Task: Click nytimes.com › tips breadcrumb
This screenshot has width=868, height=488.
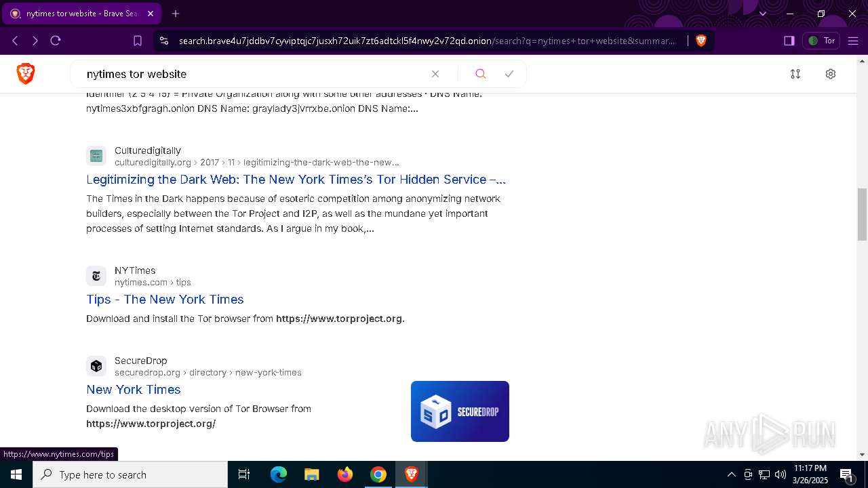Action: click(x=153, y=283)
